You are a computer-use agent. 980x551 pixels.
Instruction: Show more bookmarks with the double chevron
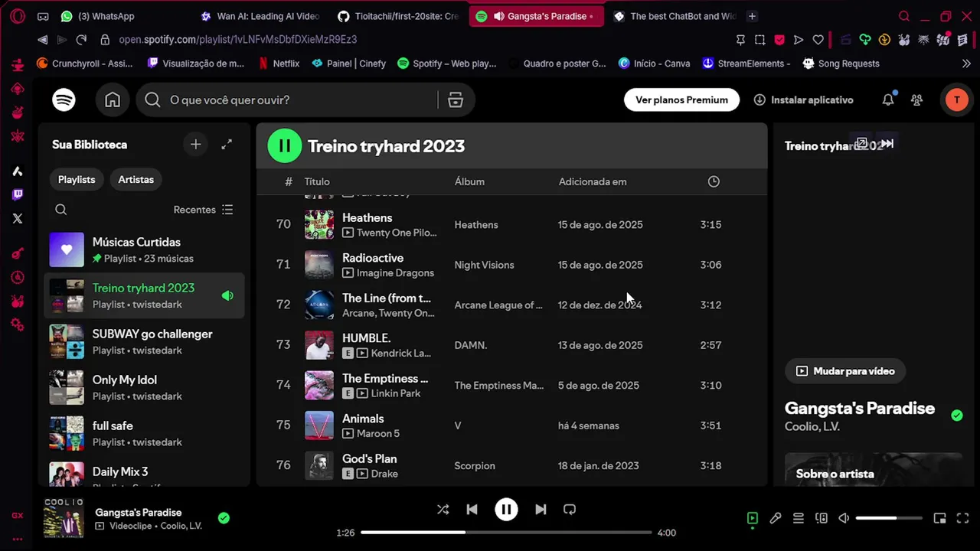tap(966, 64)
